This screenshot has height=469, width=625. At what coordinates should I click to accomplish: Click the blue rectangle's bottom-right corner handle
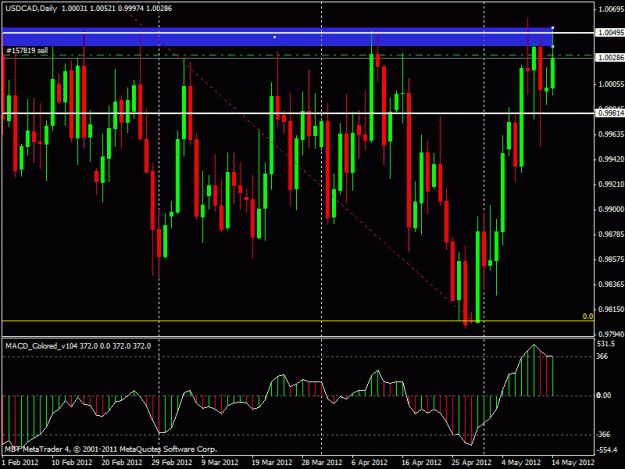pyautogui.click(x=552, y=47)
